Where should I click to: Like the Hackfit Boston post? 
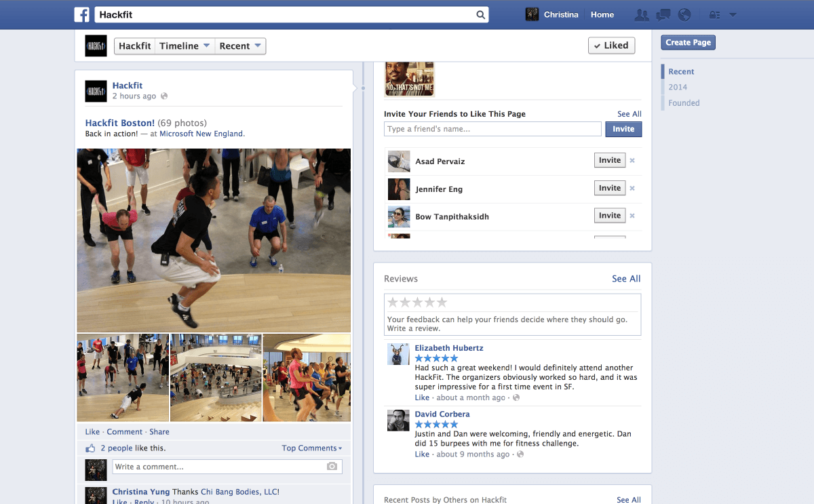[92, 432]
